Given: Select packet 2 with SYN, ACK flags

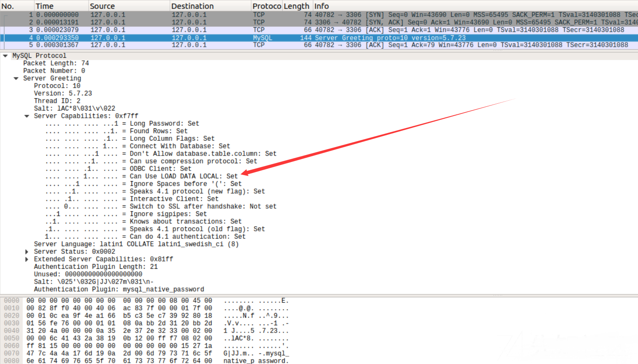Looking at the screenshot, I should pyautogui.click(x=319, y=23).
